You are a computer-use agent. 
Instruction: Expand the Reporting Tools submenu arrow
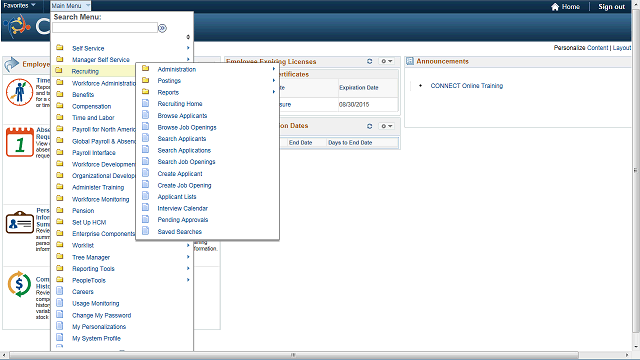188,269
